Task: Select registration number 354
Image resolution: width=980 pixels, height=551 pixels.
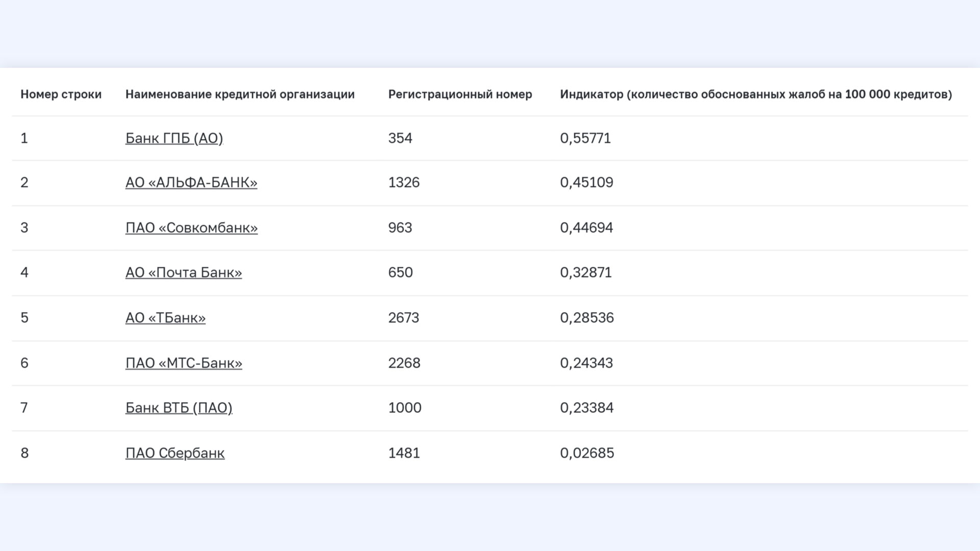Action: [400, 138]
